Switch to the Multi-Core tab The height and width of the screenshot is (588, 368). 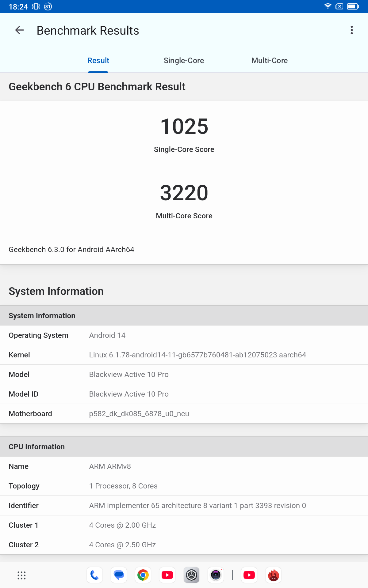[270, 61]
